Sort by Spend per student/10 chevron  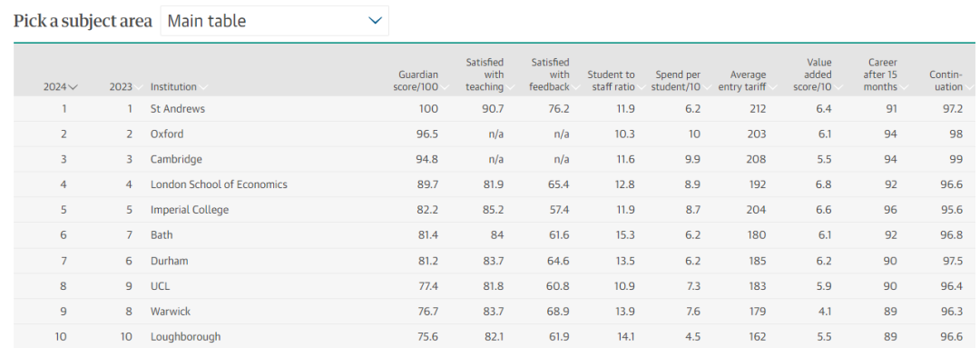706,87
